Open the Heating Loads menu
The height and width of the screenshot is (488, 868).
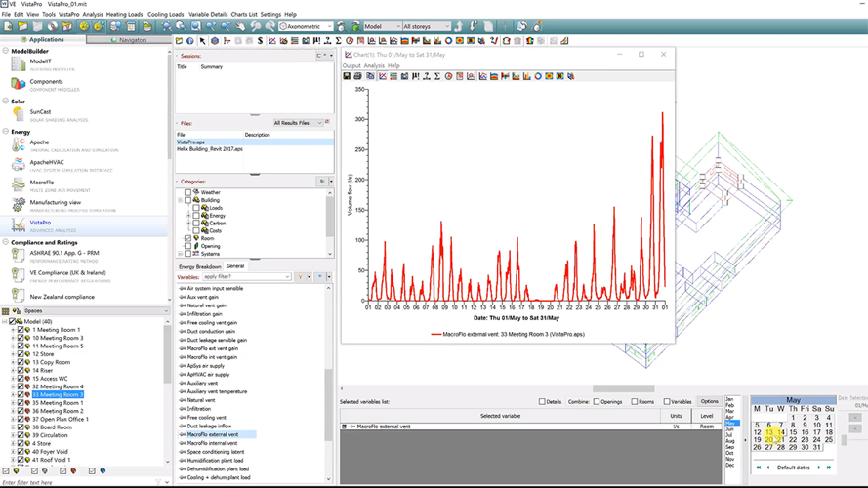(124, 14)
